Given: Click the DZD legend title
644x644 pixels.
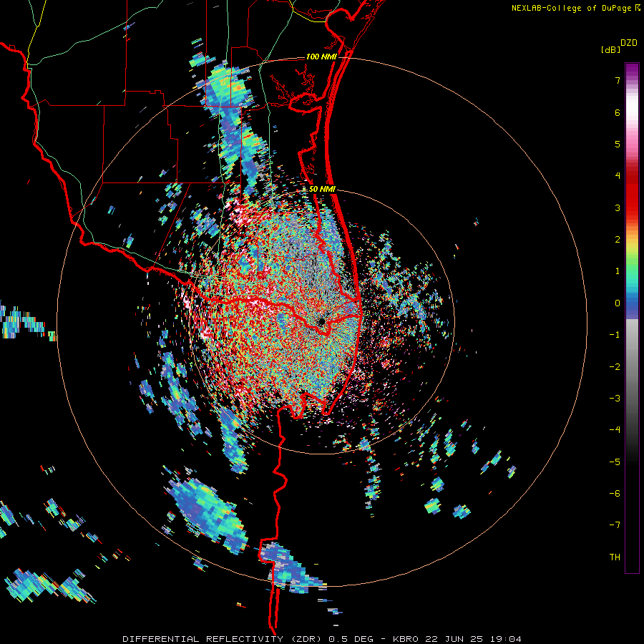Looking at the screenshot, I should click(x=629, y=43).
